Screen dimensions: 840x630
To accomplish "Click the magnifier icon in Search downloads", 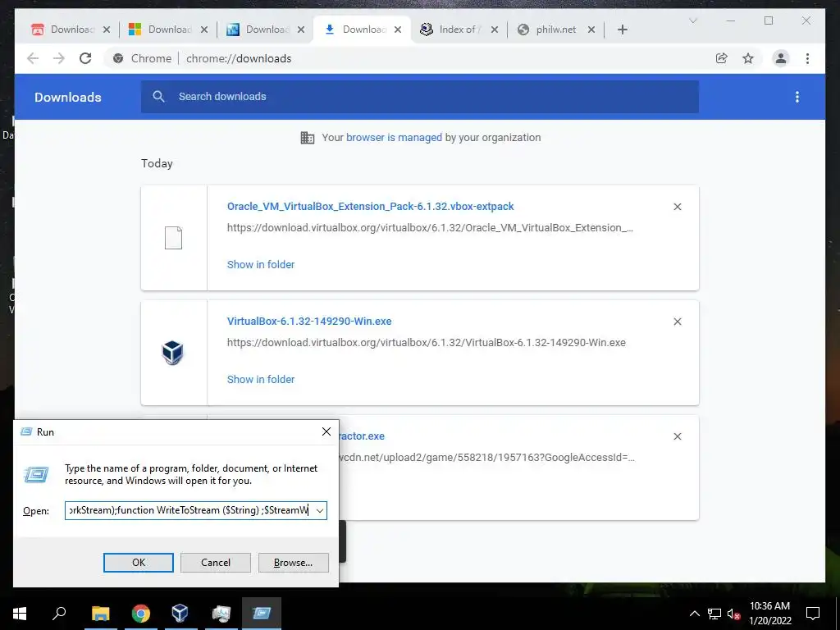I will (x=158, y=97).
